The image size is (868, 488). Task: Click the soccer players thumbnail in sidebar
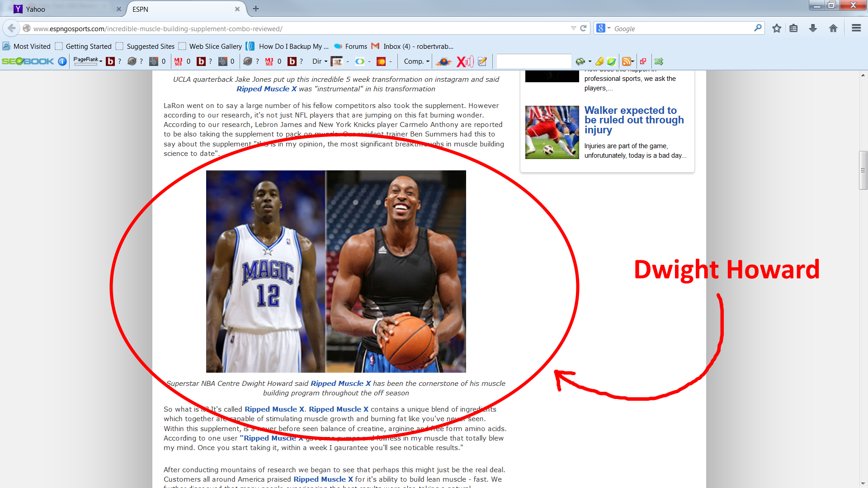tap(552, 132)
